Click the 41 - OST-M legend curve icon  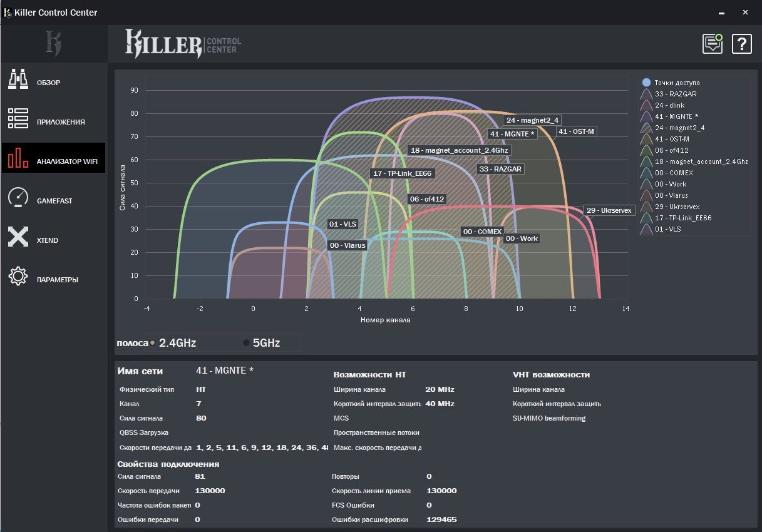pos(647,139)
